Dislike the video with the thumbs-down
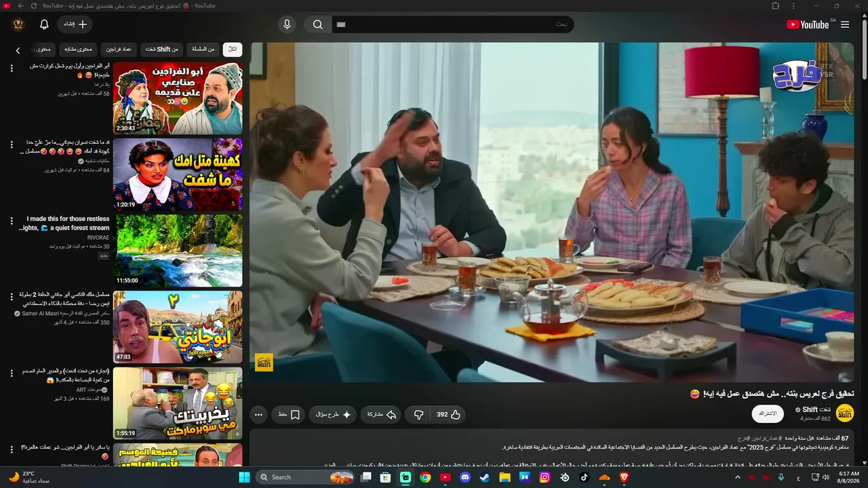This screenshot has width=868, height=488. [x=419, y=414]
